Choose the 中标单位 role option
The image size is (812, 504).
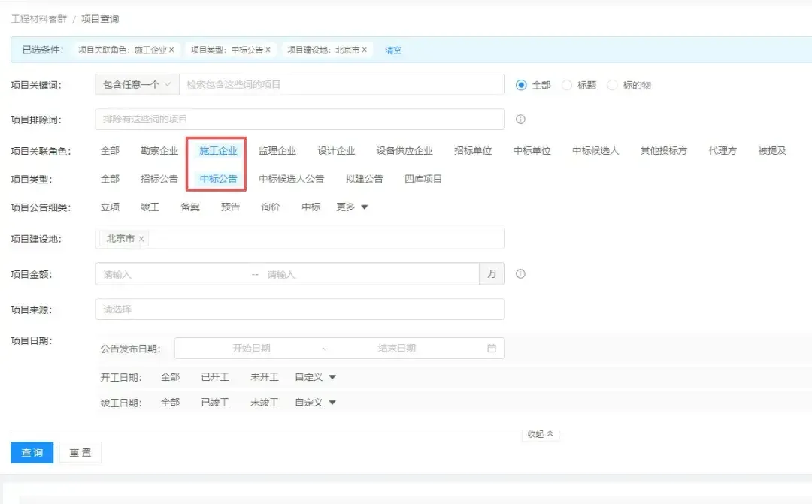532,150
